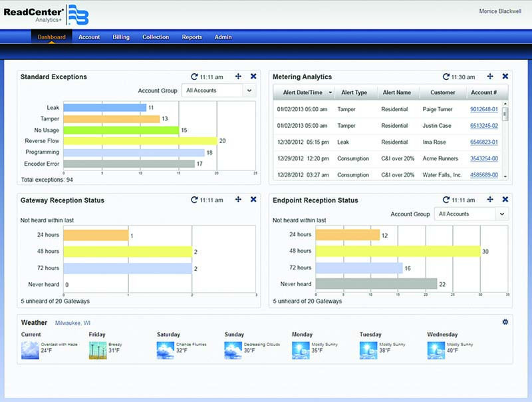This screenshot has height=402, width=532.
Task: Open Weather settings gear
Action: (505, 322)
